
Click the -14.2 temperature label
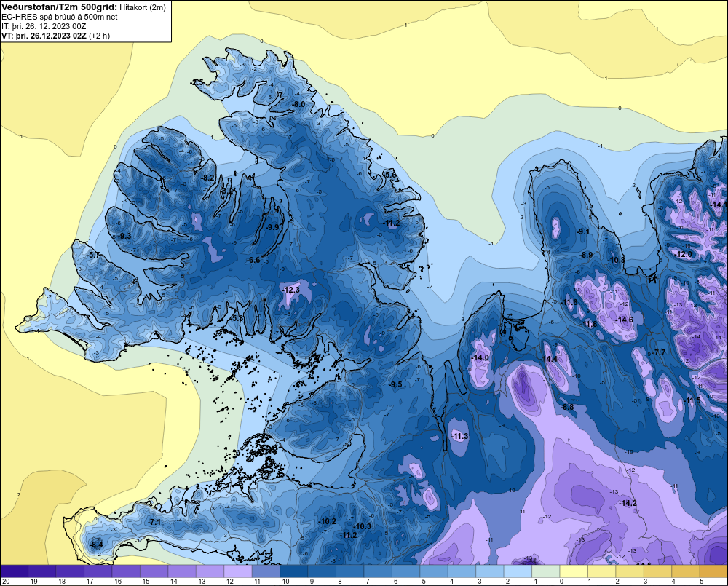[628, 503]
